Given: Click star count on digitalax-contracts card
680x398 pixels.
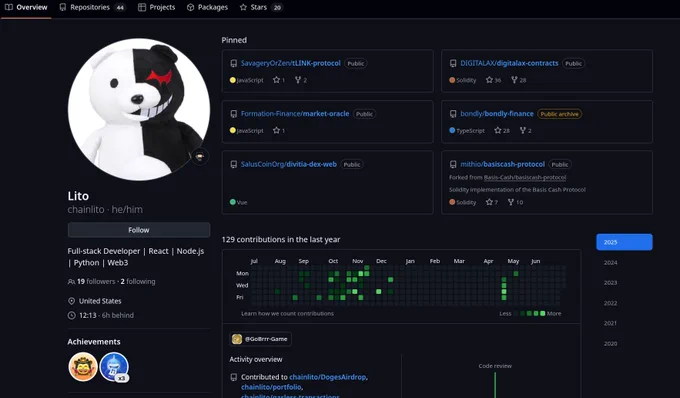Looking at the screenshot, I should 494,80.
